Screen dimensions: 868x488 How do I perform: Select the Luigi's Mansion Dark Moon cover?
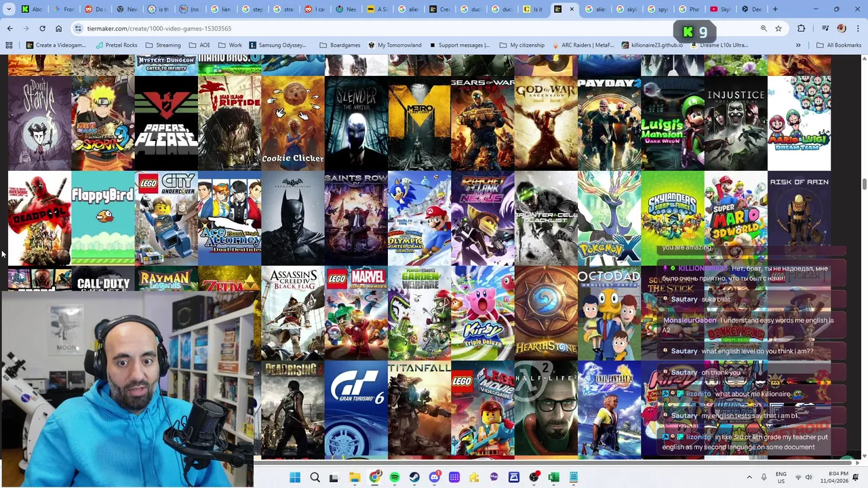[x=673, y=123]
